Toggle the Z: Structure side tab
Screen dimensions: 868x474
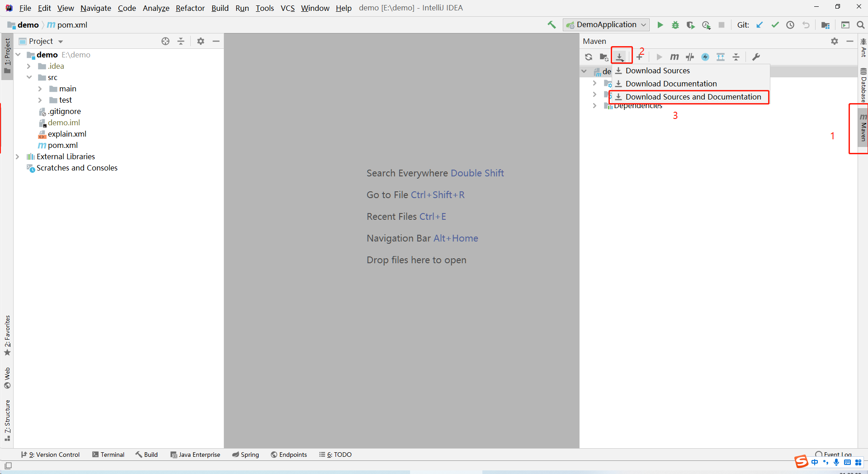[7, 421]
